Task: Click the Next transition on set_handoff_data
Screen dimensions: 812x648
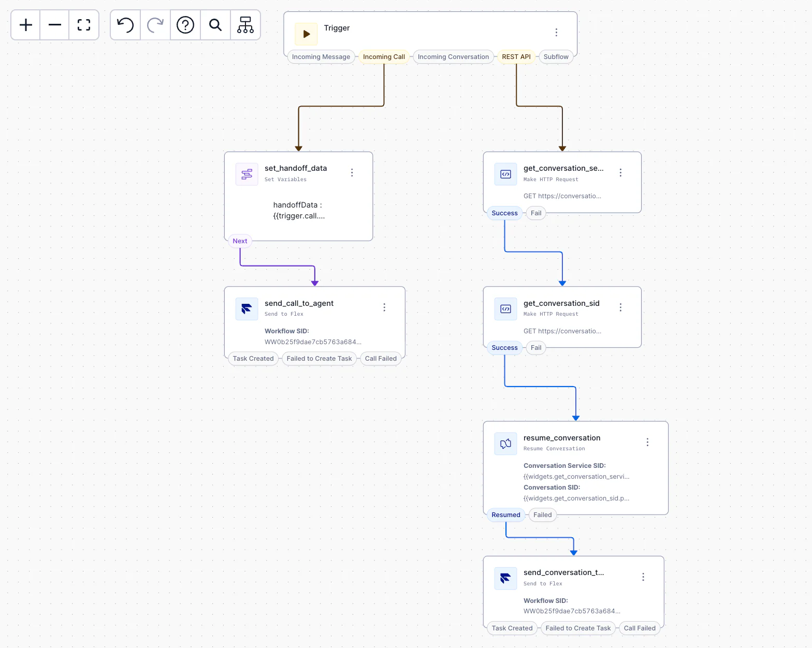Action: click(240, 241)
